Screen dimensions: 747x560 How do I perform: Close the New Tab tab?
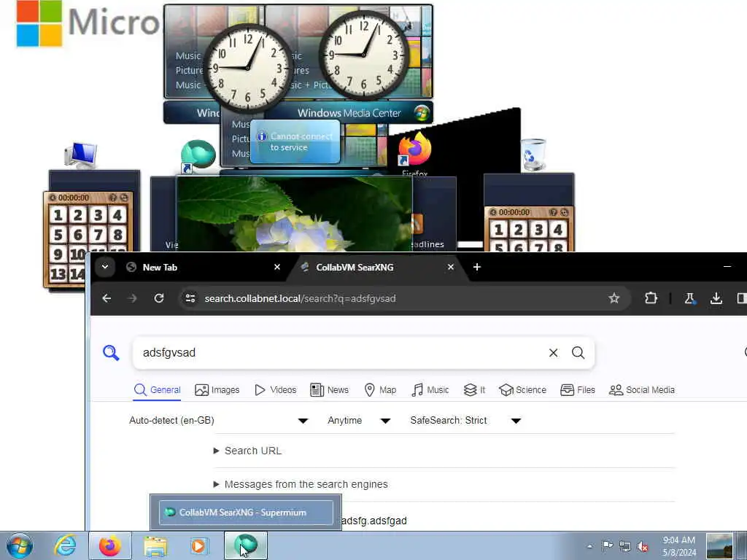click(276, 267)
